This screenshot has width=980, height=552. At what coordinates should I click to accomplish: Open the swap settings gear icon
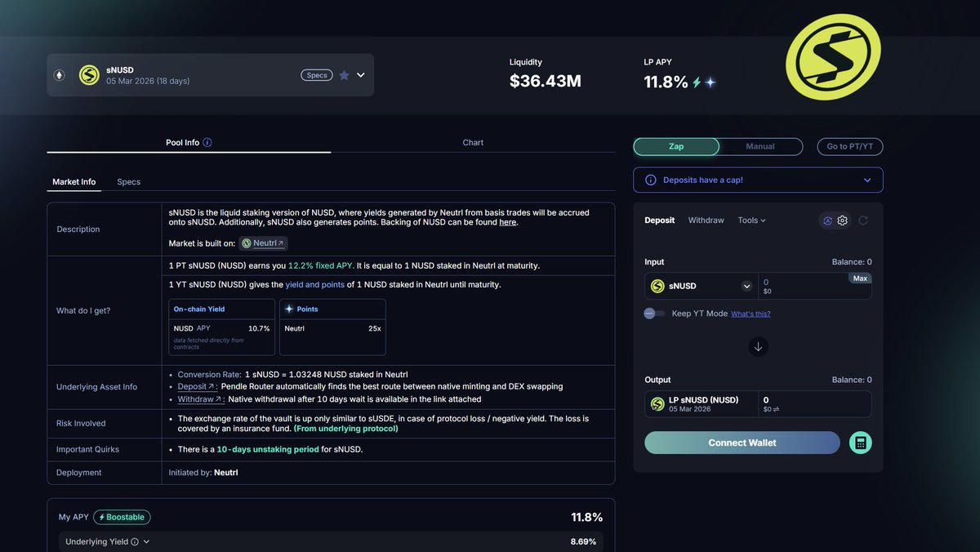[842, 220]
